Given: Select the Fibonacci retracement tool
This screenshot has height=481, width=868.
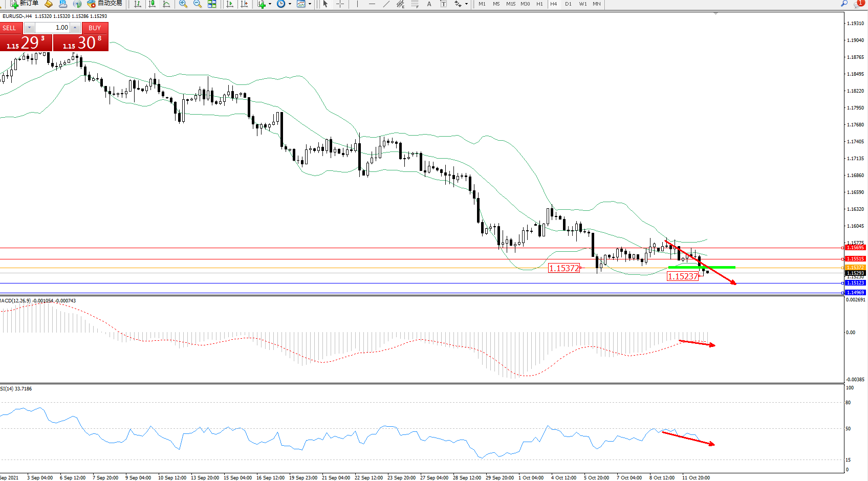Looking at the screenshot, I should (x=415, y=4).
